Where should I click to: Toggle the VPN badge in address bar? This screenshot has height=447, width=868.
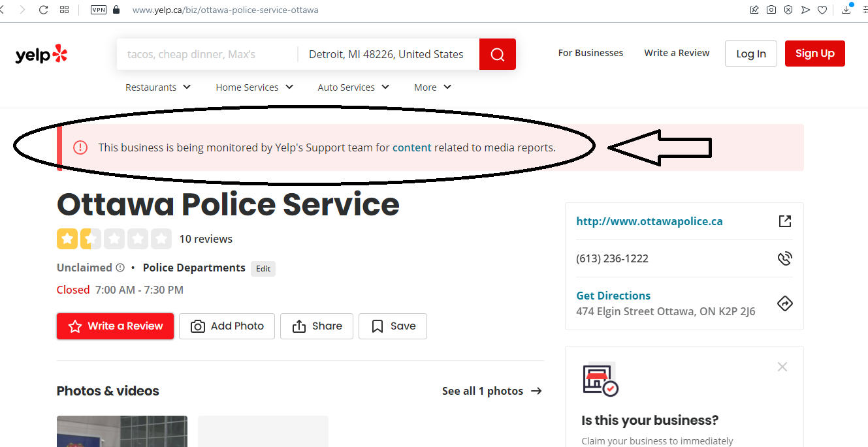(98, 10)
